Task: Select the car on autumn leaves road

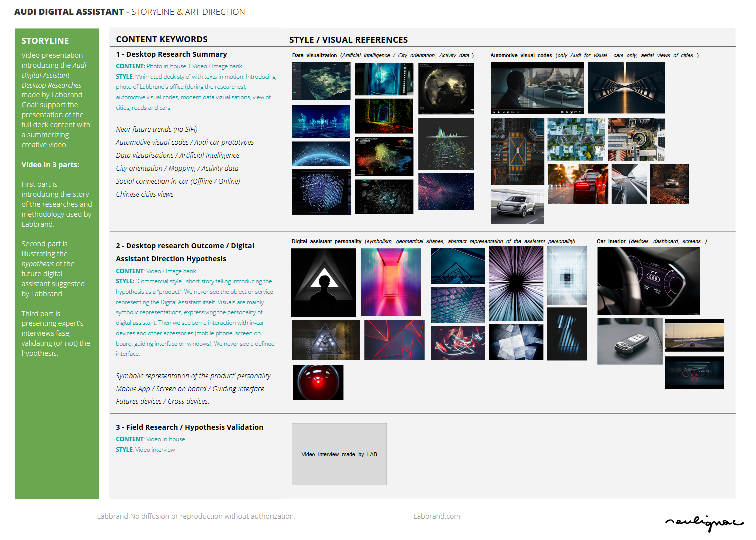Action: pos(669,184)
